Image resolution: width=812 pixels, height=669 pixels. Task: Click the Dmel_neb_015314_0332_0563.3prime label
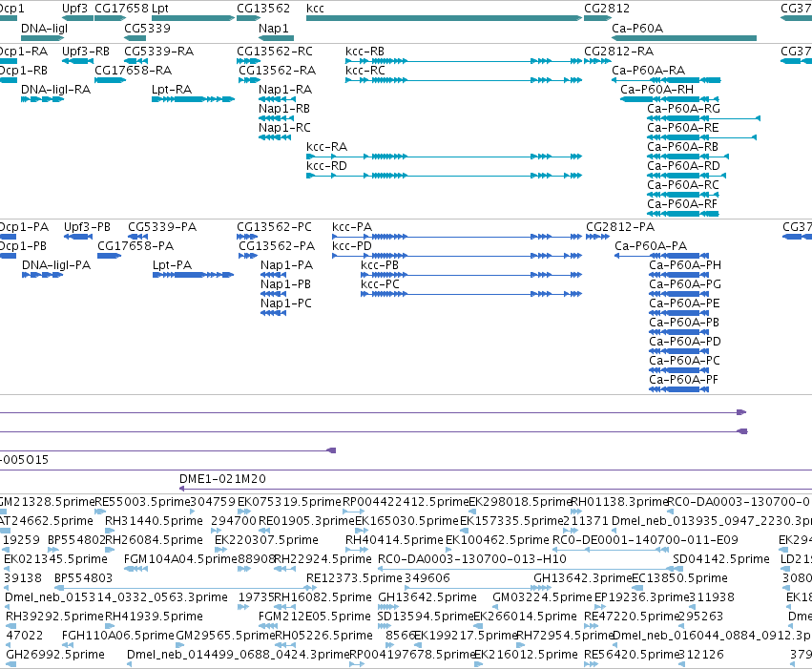pyautogui.click(x=116, y=597)
